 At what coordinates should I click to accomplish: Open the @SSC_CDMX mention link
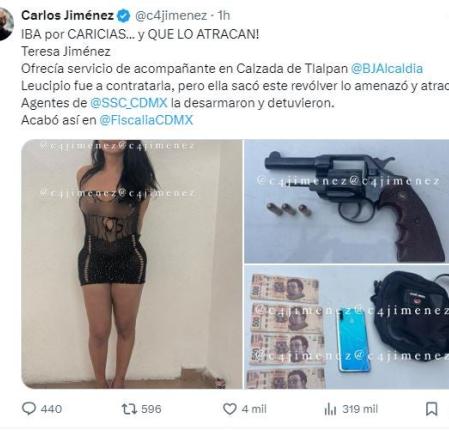tap(129, 103)
